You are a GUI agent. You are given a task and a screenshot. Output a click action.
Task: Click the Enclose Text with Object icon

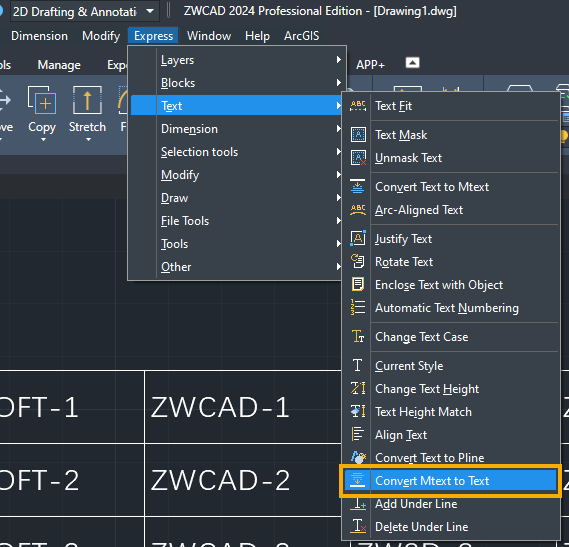pyautogui.click(x=358, y=285)
